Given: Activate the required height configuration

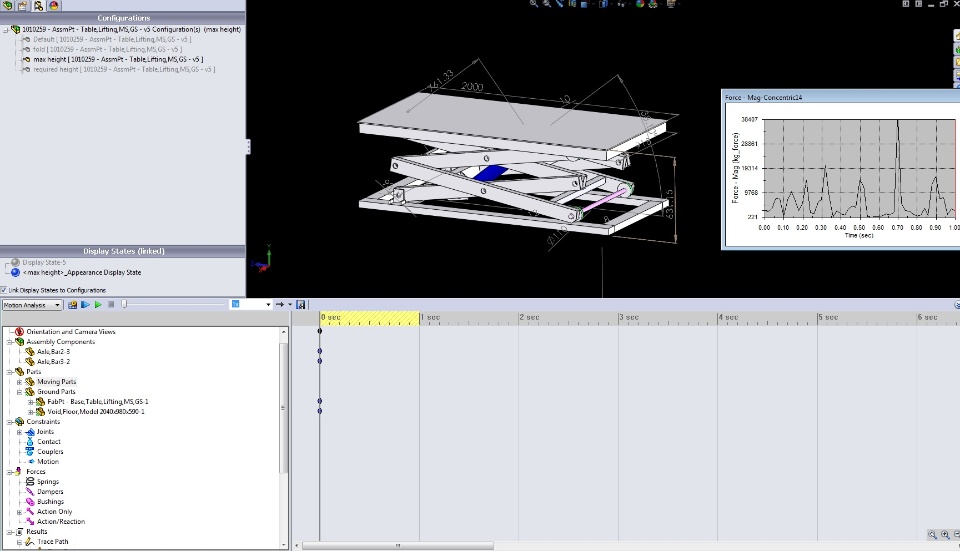Looking at the screenshot, I should pos(124,69).
